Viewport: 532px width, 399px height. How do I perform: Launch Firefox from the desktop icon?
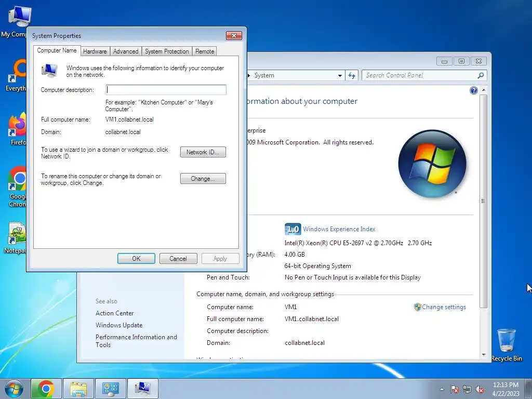(x=16, y=129)
